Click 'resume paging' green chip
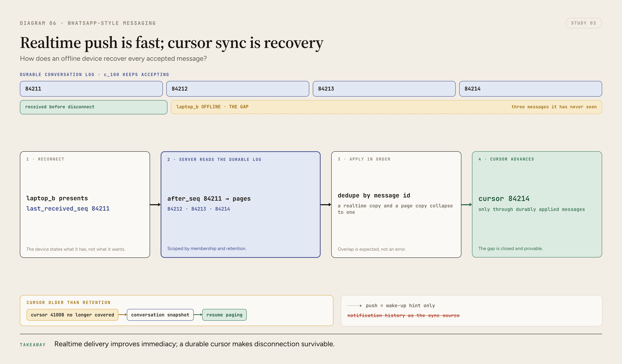 click(x=224, y=315)
